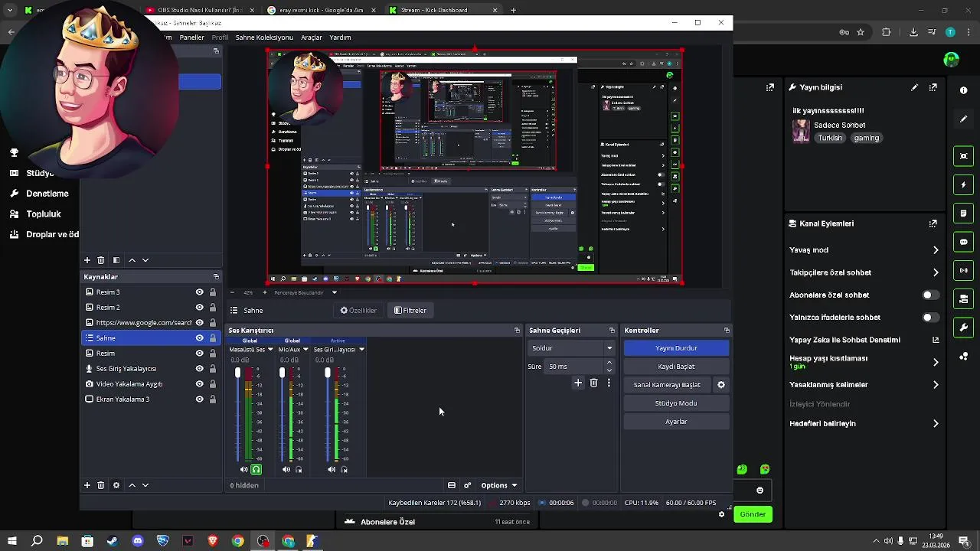Screen dimensions: 980x551
Task: Adjust Masaüstü Ses volume fader
Action: pyautogui.click(x=237, y=373)
